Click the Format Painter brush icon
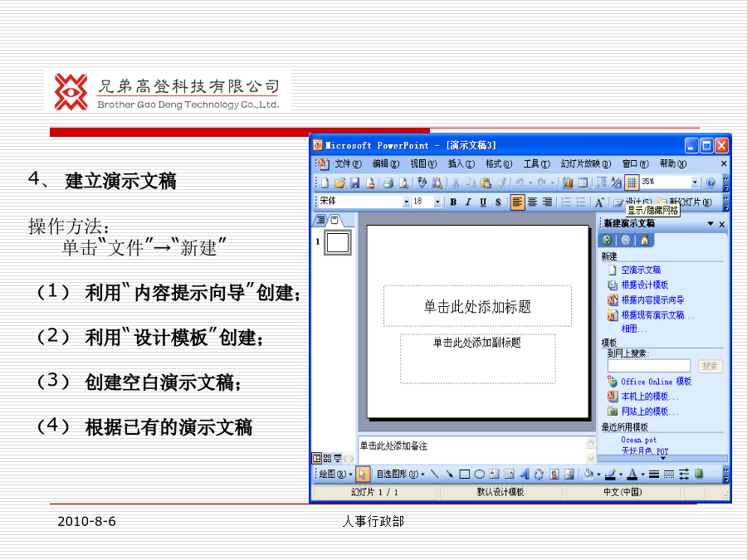This screenshot has width=747, height=560. 501,183
